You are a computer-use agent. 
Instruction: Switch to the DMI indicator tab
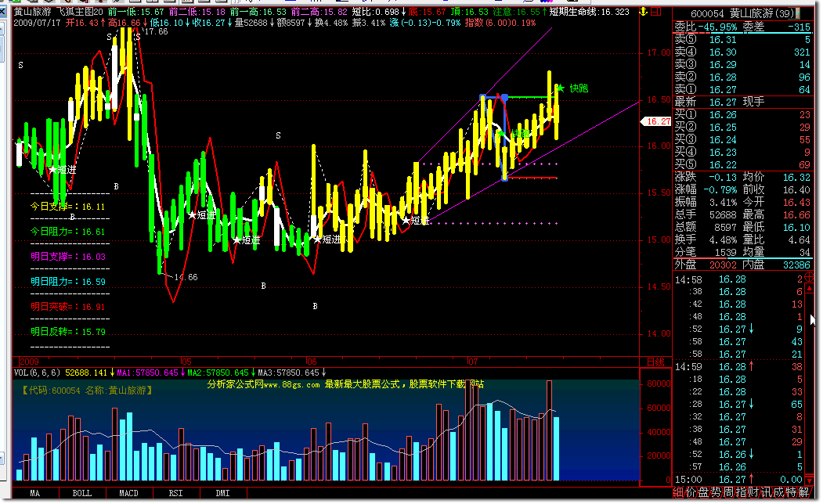(222, 494)
